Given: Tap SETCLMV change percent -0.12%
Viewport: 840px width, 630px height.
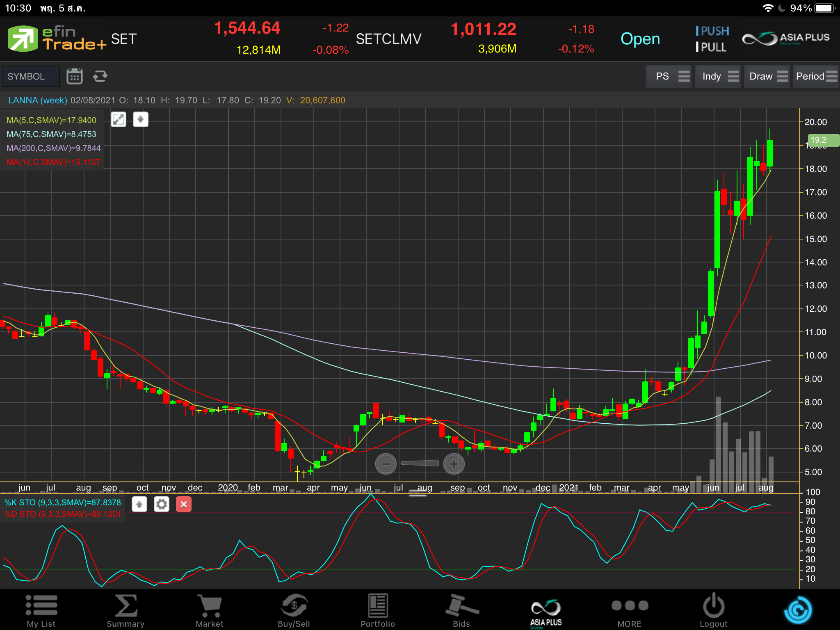Looking at the screenshot, I should [576, 49].
